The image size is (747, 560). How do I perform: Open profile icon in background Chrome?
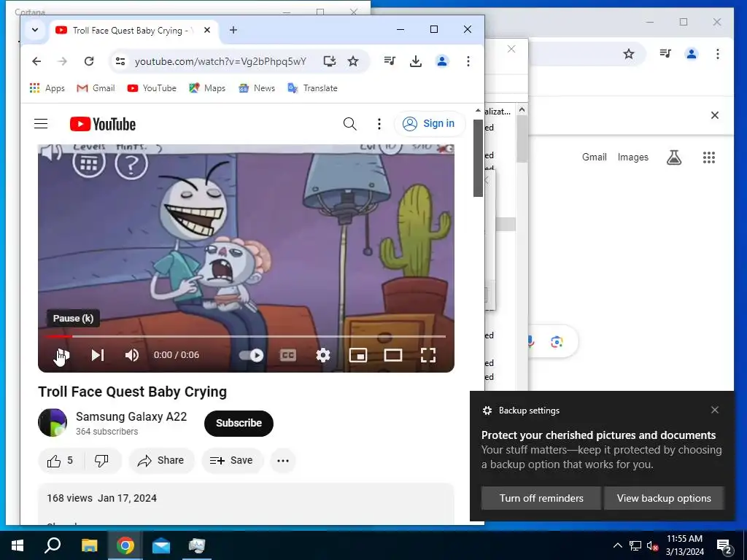692,54
